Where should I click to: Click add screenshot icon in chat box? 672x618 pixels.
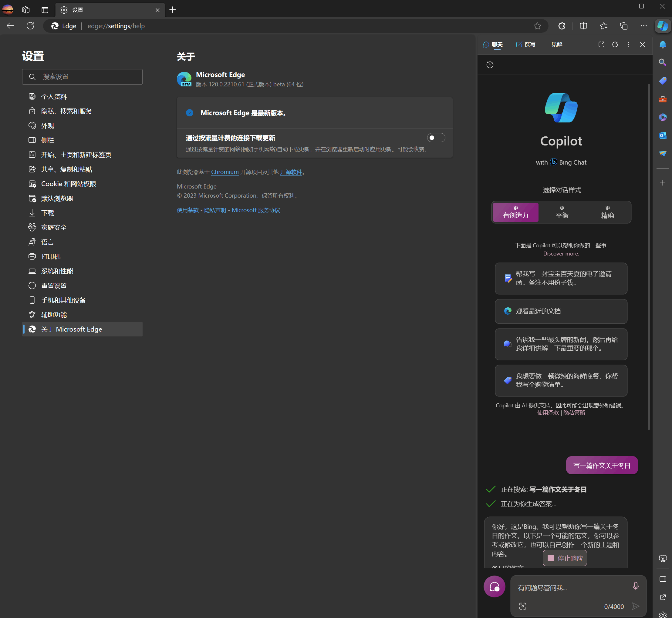[x=522, y=606]
